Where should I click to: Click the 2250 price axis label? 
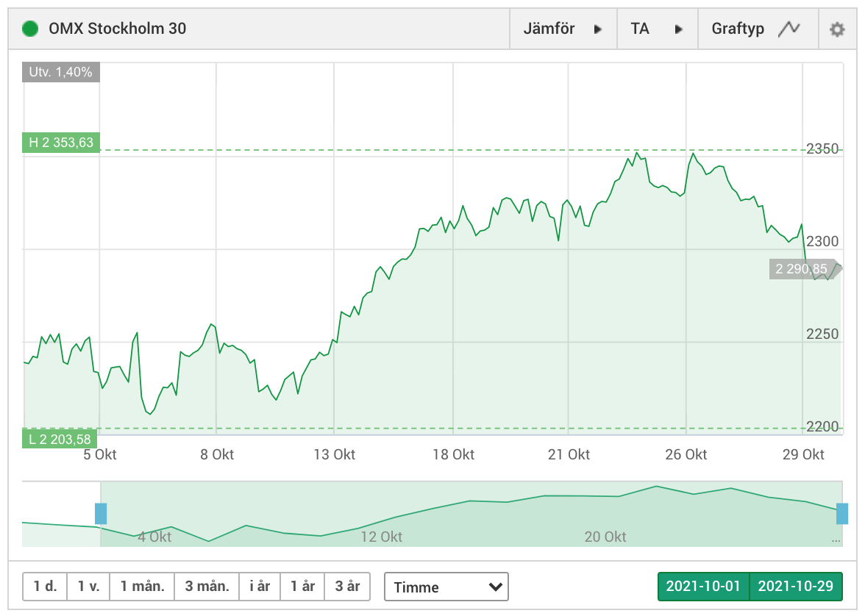click(x=822, y=334)
